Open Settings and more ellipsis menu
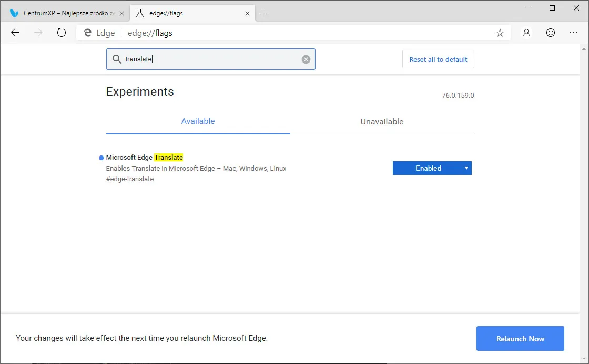The height and width of the screenshot is (364, 589). [x=574, y=33]
